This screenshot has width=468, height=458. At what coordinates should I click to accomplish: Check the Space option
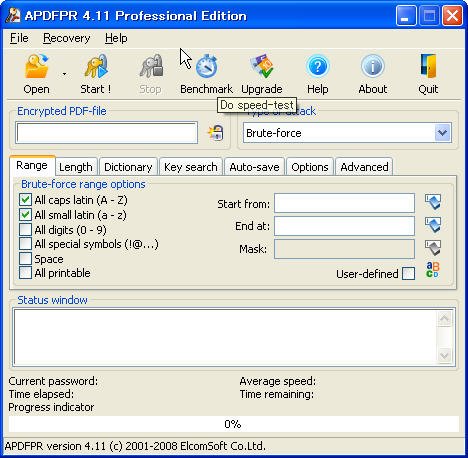25,259
